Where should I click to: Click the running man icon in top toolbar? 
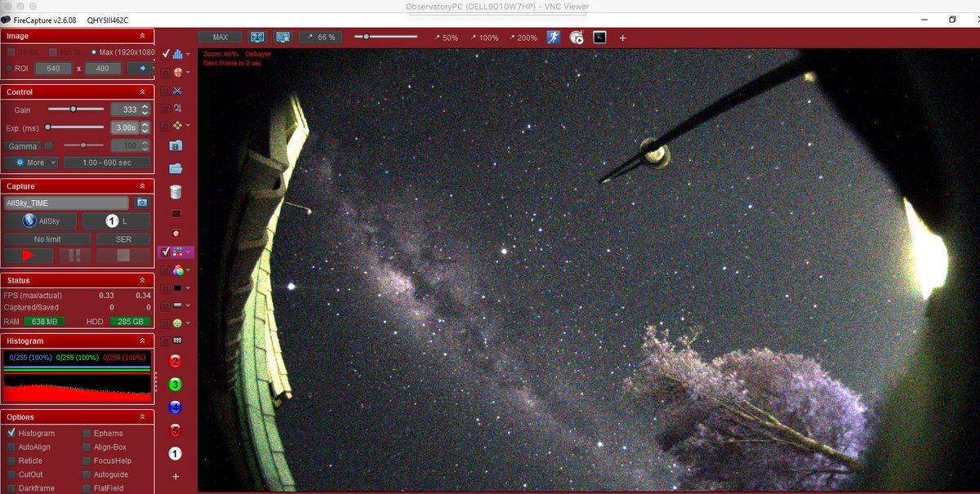pos(554,37)
